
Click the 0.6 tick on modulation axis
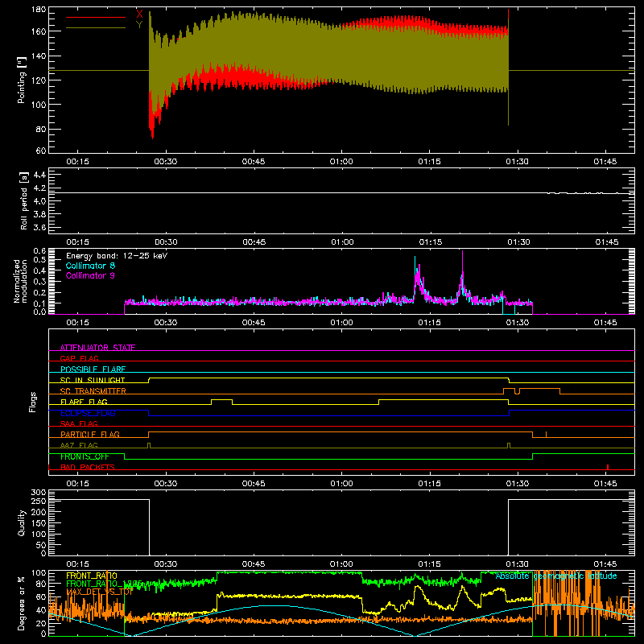pos(39,250)
